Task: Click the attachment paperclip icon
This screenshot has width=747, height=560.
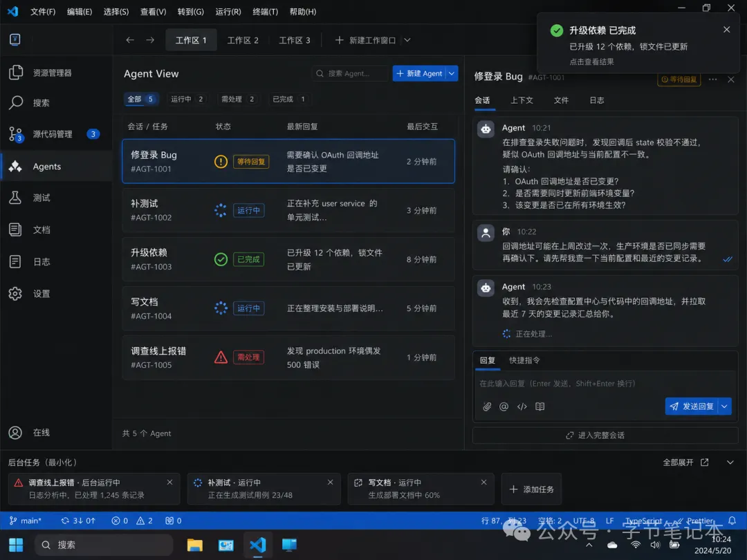Action: pyautogui.click(x=486, y=407)
